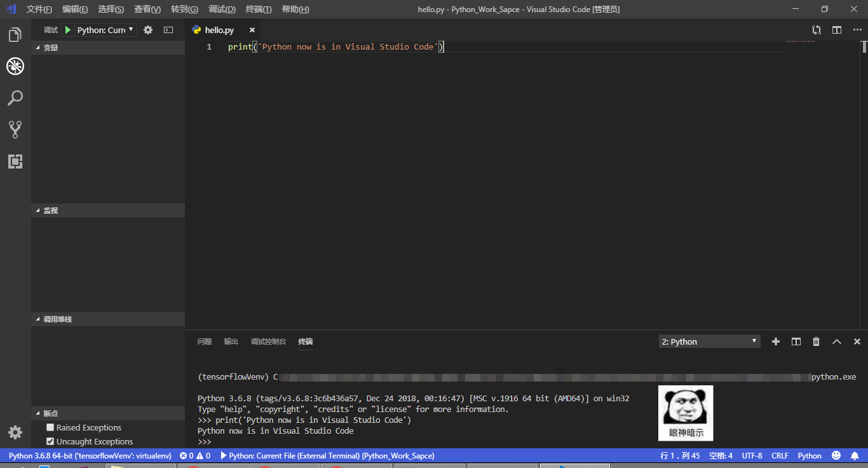Close the terminal panel
This screenshot has height=468, width=868.
857,341
